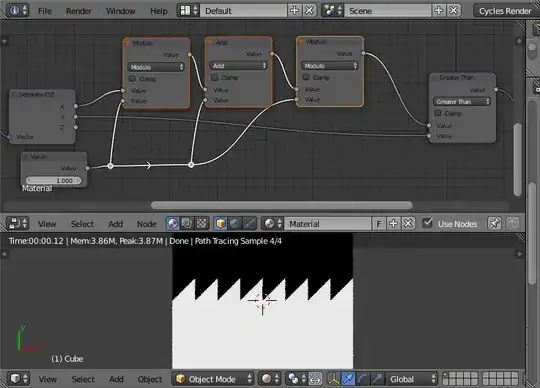
Task: Open the screen layout browse icon
Action: click(188, 11)
